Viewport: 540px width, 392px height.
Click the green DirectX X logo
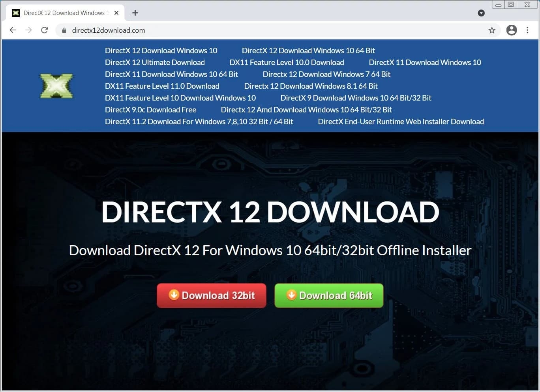point(56,86)
